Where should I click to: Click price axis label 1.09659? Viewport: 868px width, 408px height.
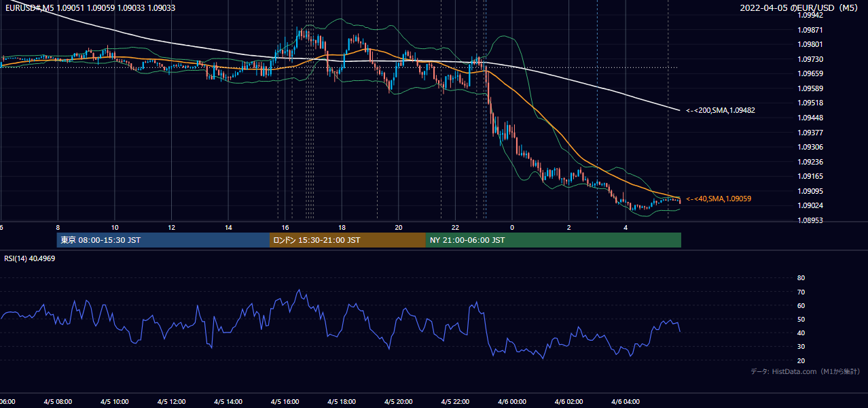(x=810, y=73)
